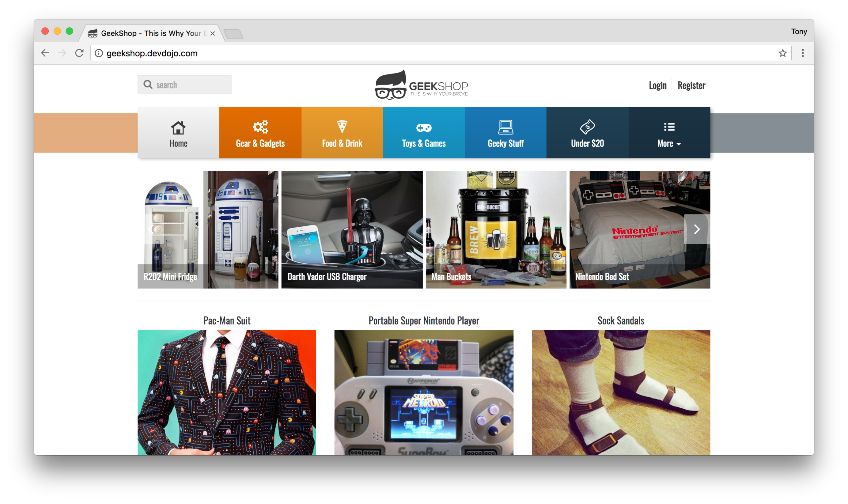This screenshot has width=848, height=504.
Task: Click the Gear & Gadgets cogs icon
Action: [x=260, y=127]
